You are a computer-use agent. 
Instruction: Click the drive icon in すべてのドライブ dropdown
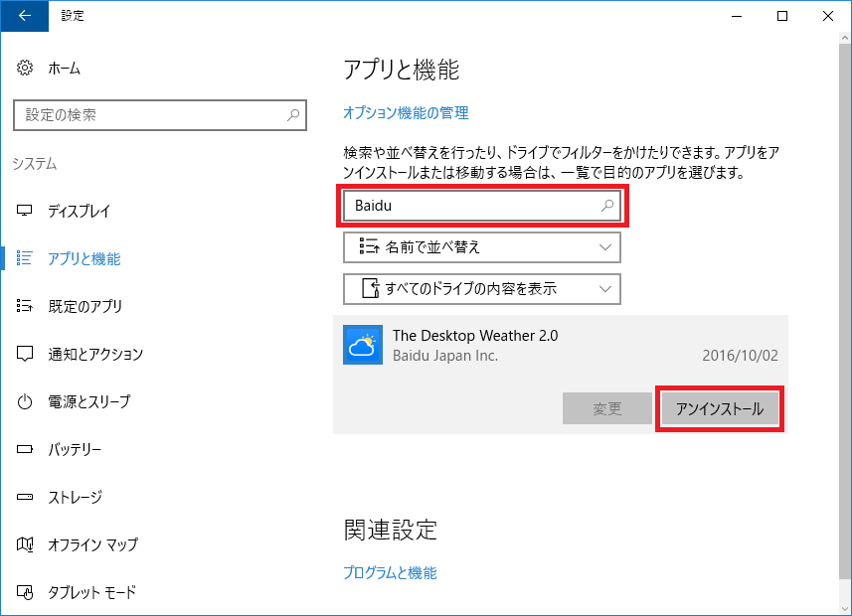click(371, 288)
